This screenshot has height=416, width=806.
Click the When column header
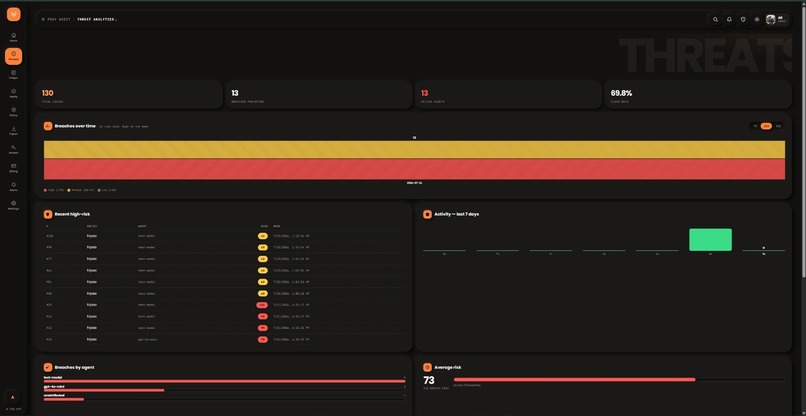(277, 226)
